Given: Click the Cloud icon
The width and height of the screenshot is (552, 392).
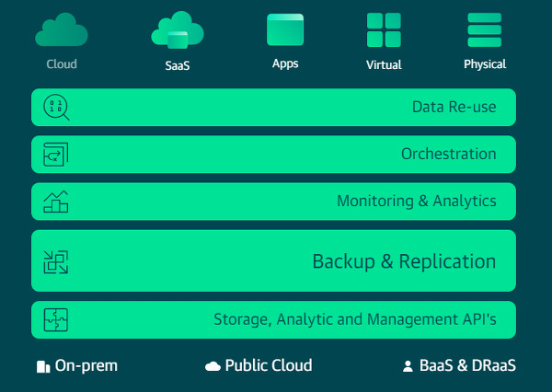Looking at the screenshot, I should (62, 29).
